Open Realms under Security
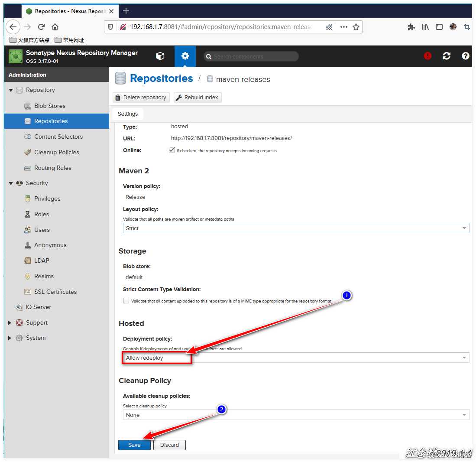476x462 pixels. coord(44,276)
